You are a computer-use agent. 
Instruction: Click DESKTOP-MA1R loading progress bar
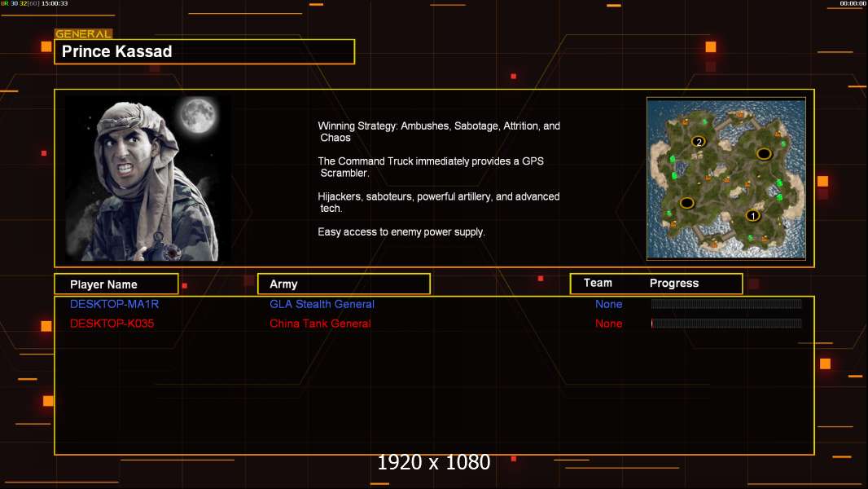tap(726, 303)
